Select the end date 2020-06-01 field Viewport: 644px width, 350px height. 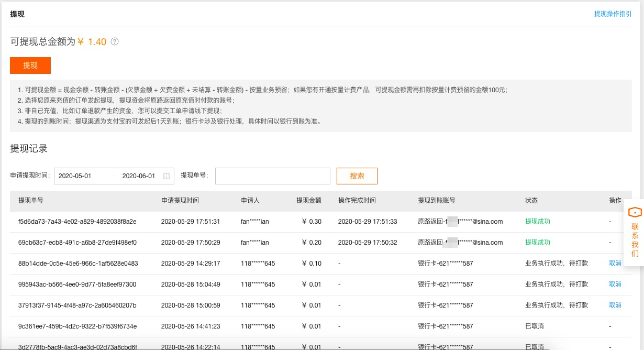pos(139,176)
